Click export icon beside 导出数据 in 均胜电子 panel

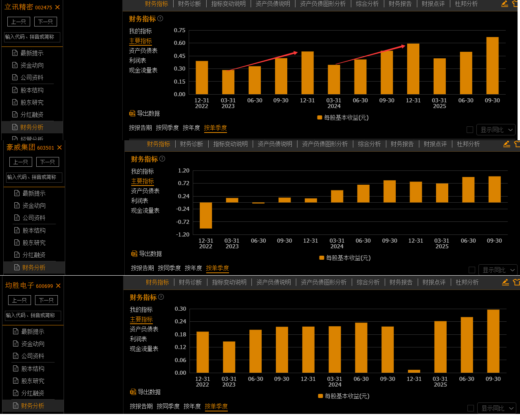133,392
